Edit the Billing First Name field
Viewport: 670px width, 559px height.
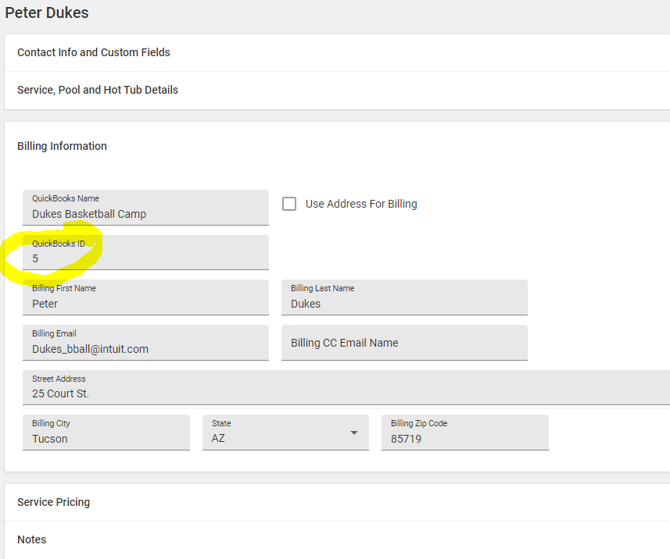(146, 298)
